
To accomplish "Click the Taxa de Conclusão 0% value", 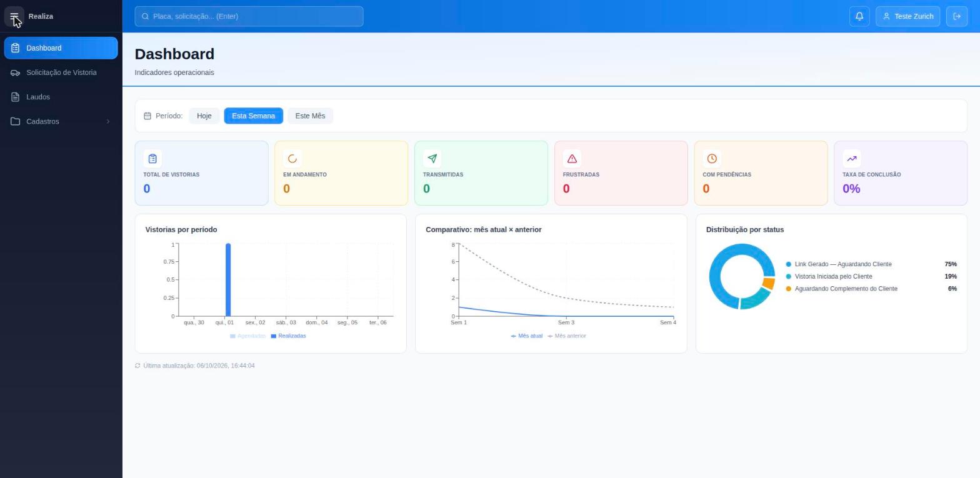I will coord(851,189).
